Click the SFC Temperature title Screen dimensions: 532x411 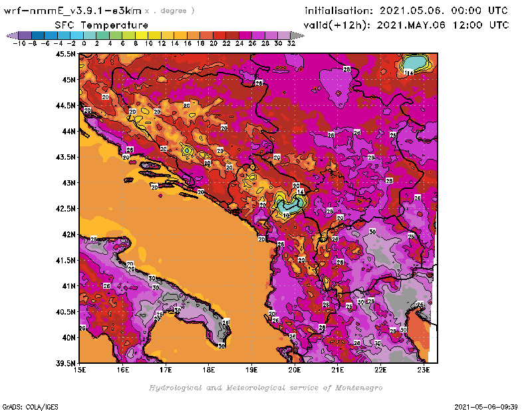[x=100, y=25]
